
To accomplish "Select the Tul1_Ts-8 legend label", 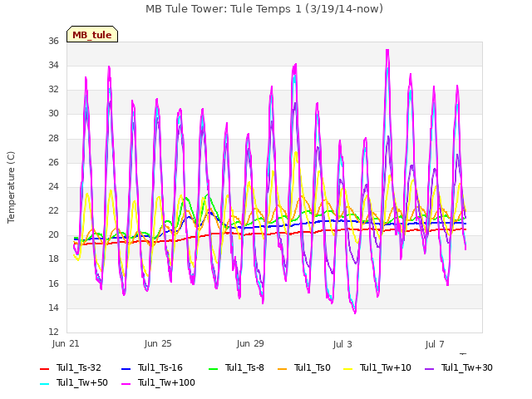I will pos(244,367).
